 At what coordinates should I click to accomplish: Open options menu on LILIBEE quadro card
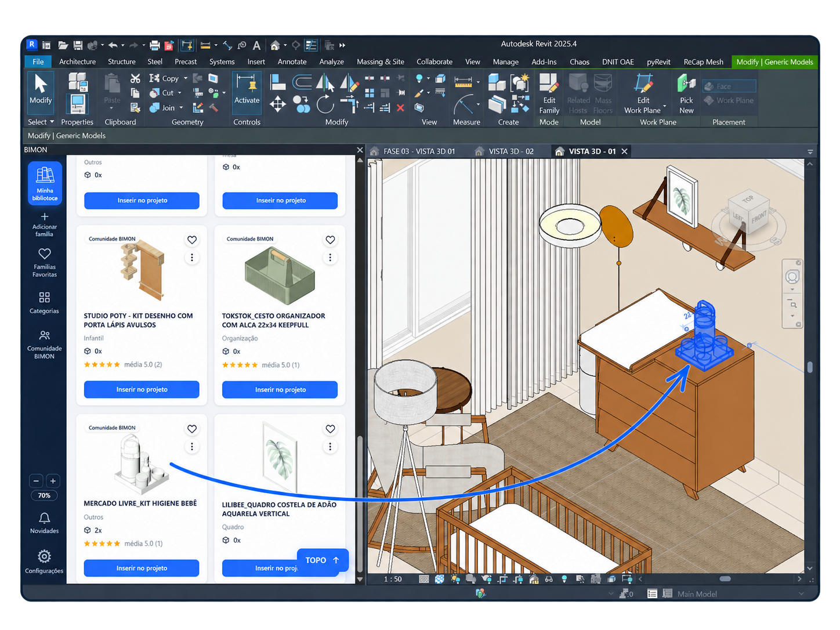coord(330,447)
